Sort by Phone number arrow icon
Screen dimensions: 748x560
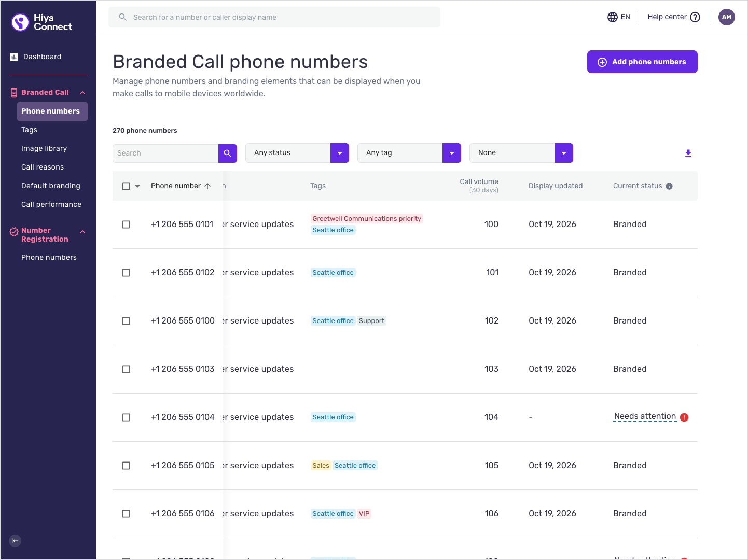click(x=207, y=186)
